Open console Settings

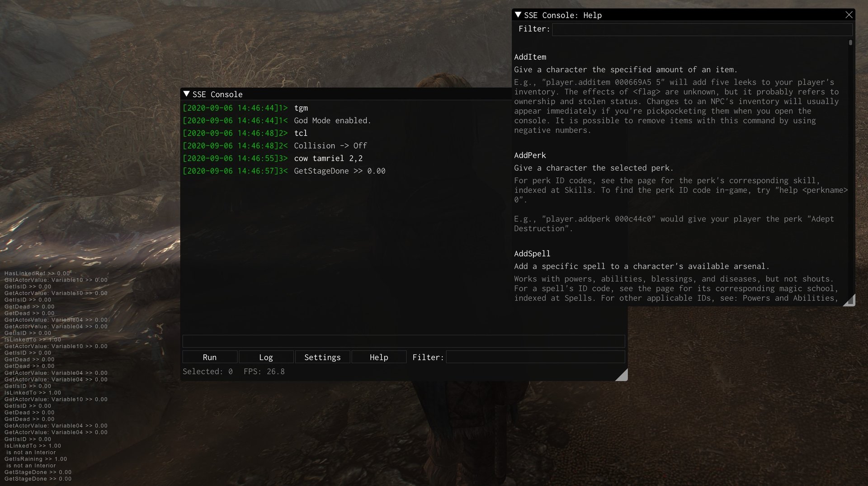322,357
